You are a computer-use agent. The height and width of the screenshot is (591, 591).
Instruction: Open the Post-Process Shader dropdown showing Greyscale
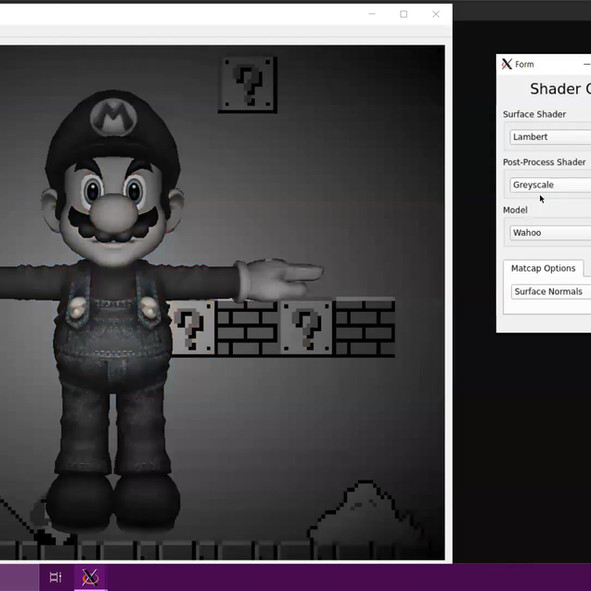[x=550, y=185]
